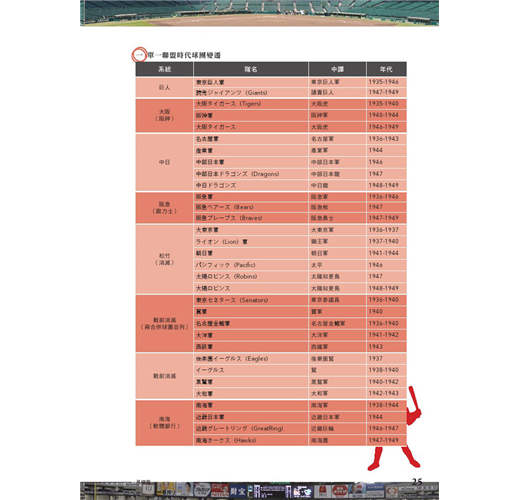Screen dimensions: 520x500
Task: Select the 阪急勇士 translation cell
Action: (337, 218)
